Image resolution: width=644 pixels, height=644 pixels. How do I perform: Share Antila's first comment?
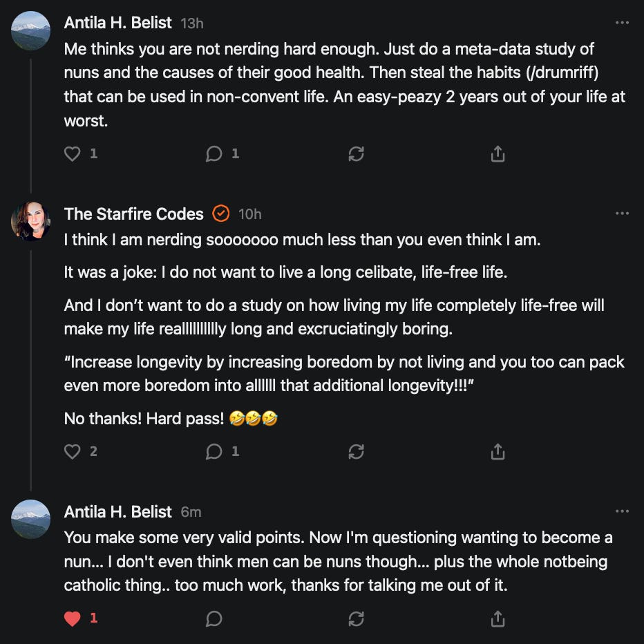pos(498,154)
